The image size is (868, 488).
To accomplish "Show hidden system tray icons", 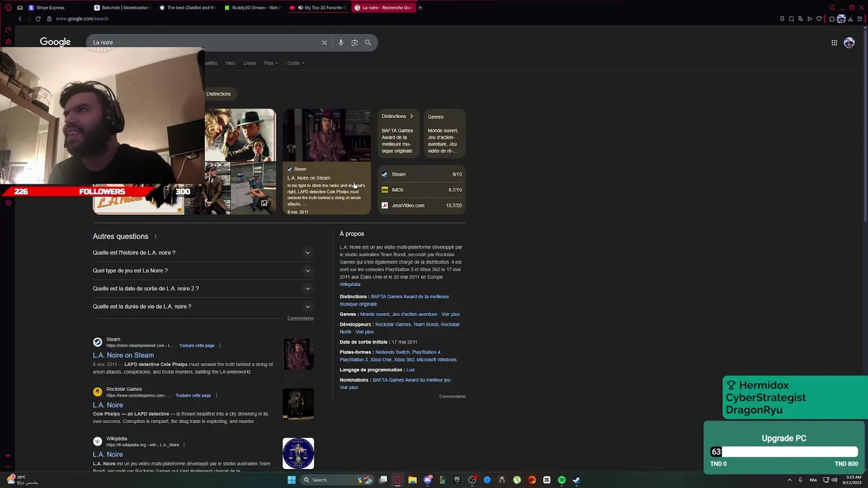I will [789, 480].
